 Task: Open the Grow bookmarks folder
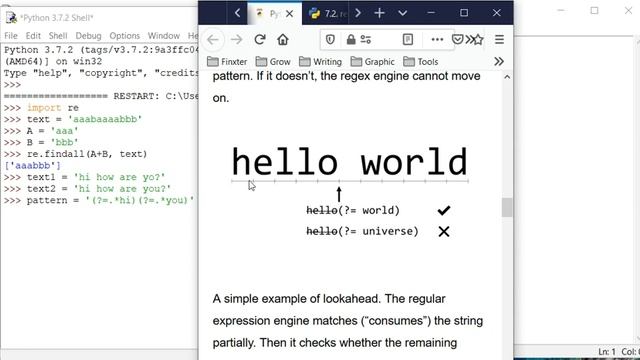tap(273, 62)
